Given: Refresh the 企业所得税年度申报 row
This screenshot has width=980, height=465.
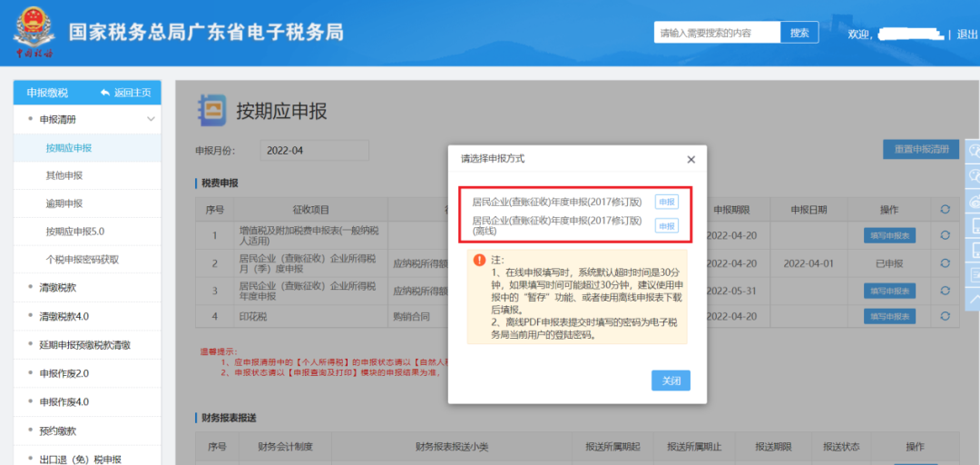Looking at the screenshot, I should tap(945, 291).
